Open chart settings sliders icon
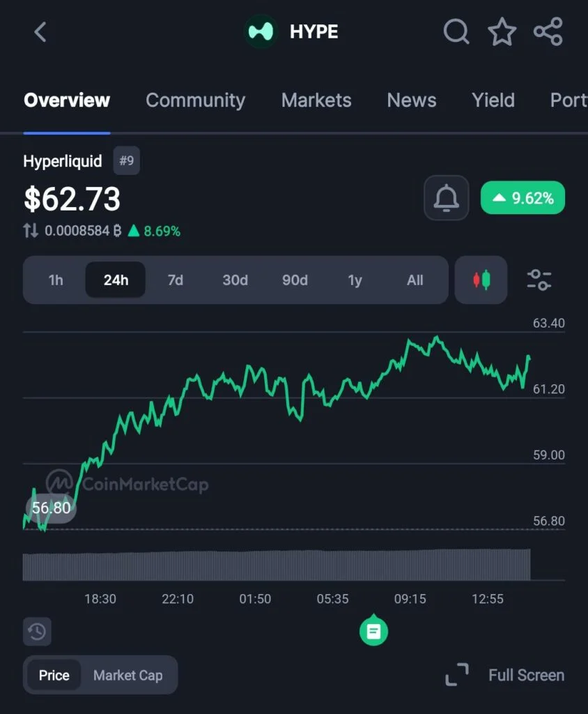 click(539, 280)
